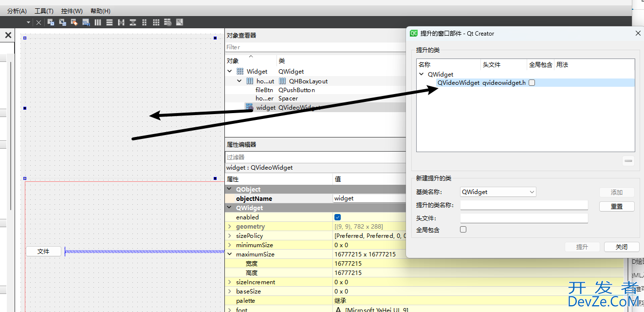Toggle the enabled property checkbox
The height and width of the screenshot is (312, 644).
pyautogui.click(x=337, y=217)
